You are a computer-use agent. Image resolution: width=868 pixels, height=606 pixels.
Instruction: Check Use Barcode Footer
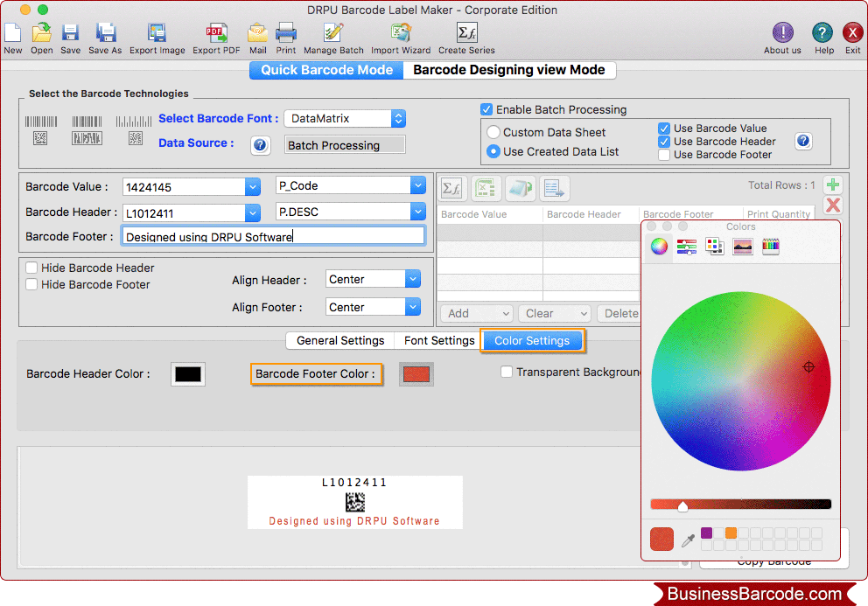(x=664, y=155)
